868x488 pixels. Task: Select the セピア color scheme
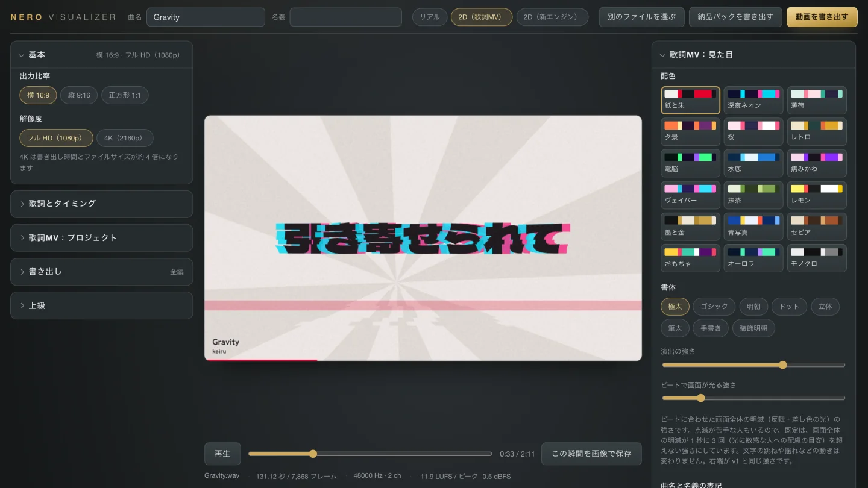pos(817,227)
